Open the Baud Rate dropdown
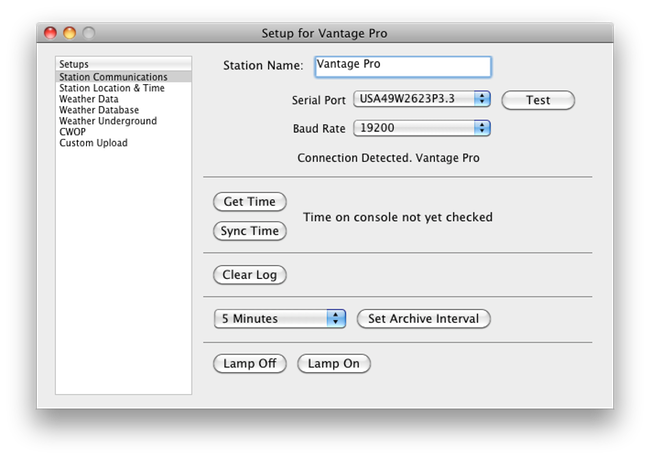The image size is (650, 459). [422, 128]
